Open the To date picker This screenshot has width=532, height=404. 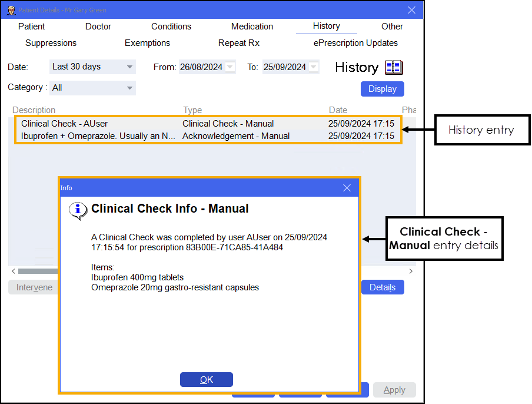coord(314,67)
